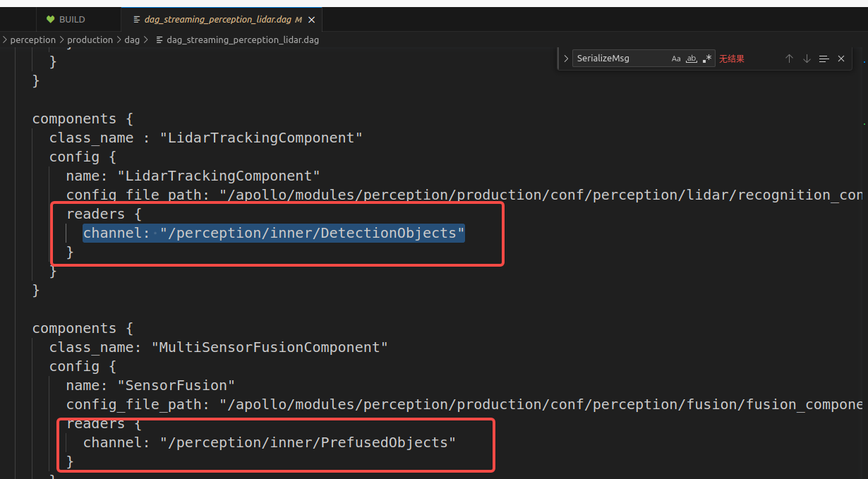Jump to the next search match

pos(807,59)
